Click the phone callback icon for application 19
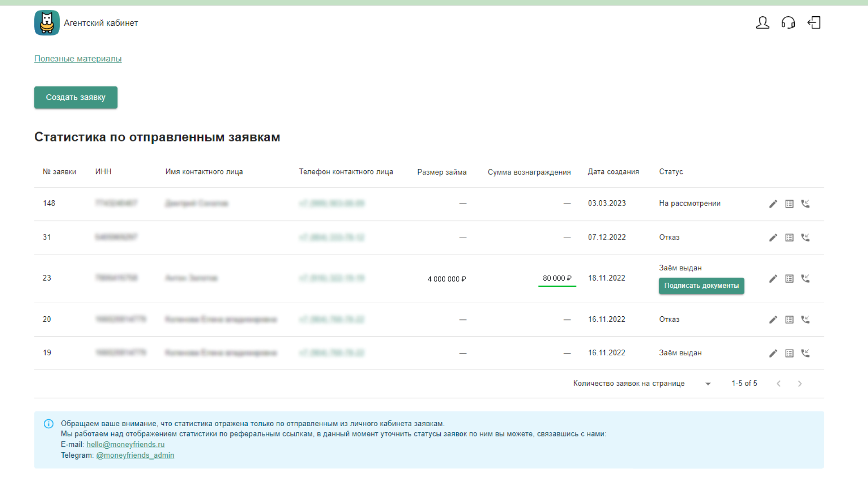868x488 pixels. click(805, 353)
